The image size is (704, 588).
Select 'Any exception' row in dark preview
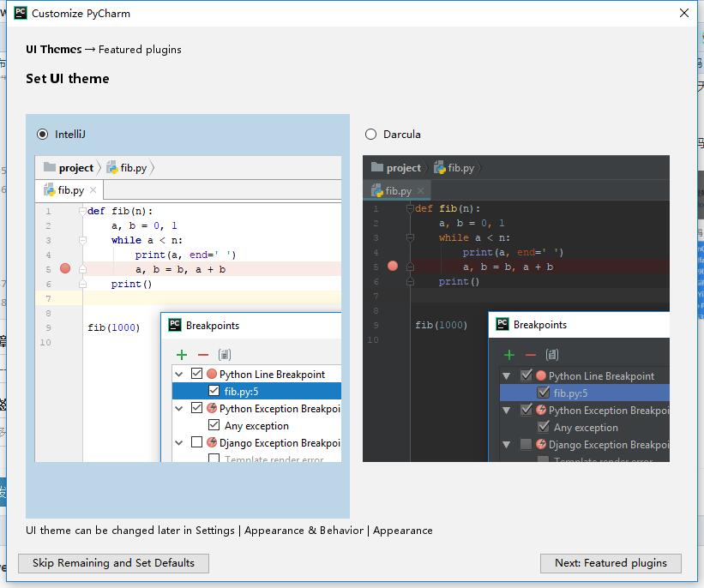coord(585,428)
